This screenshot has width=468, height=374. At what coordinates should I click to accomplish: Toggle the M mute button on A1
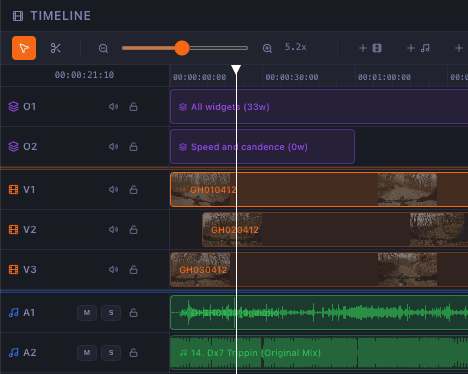(87, 313)
